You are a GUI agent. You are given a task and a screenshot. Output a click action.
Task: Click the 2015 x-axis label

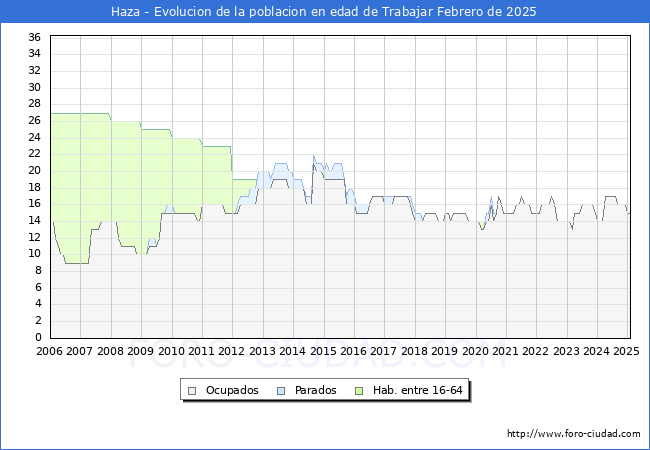tap(323, 351)
